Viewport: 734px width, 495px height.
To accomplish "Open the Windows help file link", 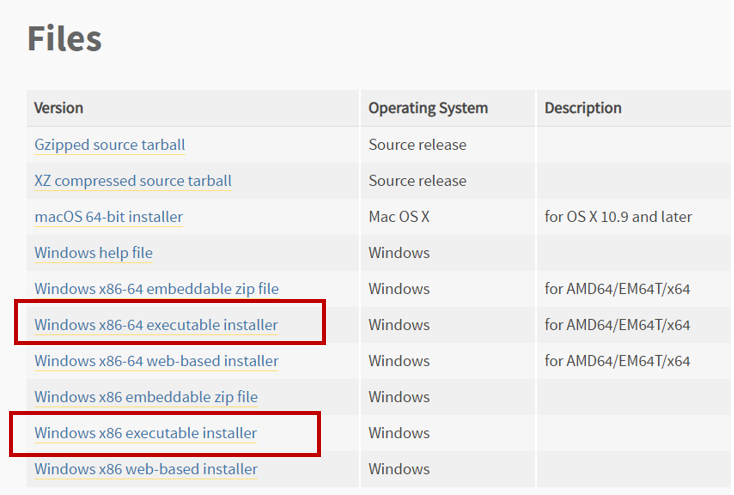I will [x=94, y=253].
